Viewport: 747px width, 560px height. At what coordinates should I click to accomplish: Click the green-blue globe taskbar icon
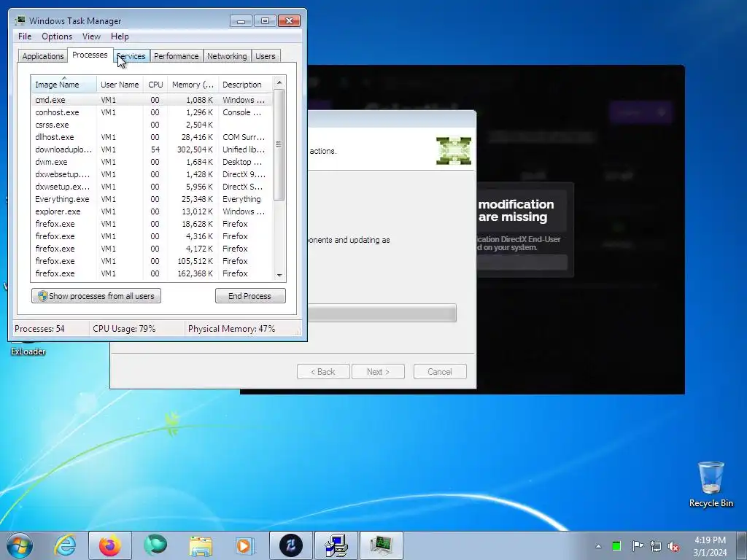coord(155,545)
